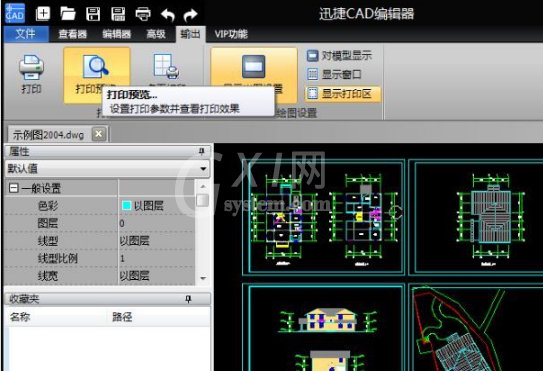Click the cyan 色彩 color swatch
The image size is (543, 371).
pyautogui.click(x=126, y=205)
